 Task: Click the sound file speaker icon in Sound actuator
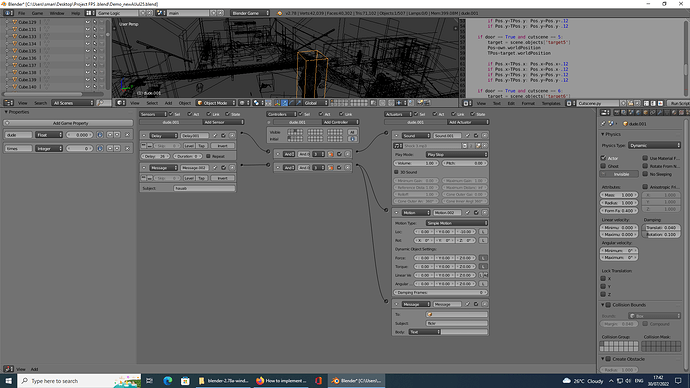click(397, 146)
